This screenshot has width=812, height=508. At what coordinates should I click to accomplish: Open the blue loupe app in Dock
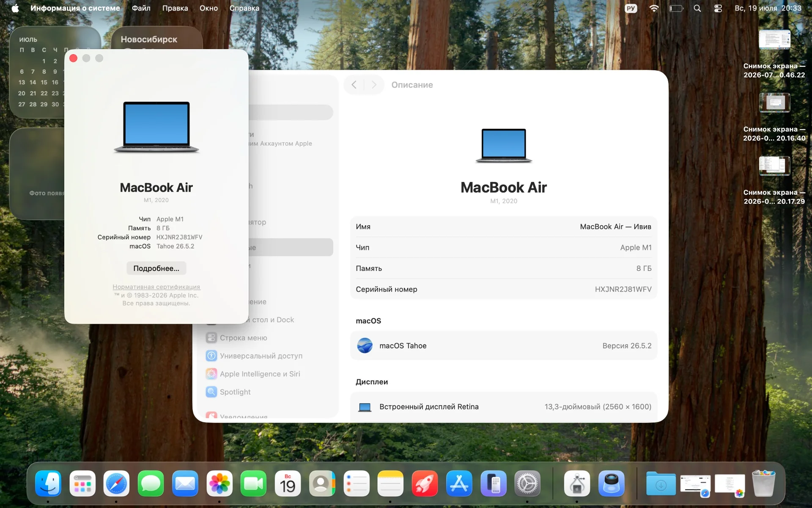[x=612, y=483]
